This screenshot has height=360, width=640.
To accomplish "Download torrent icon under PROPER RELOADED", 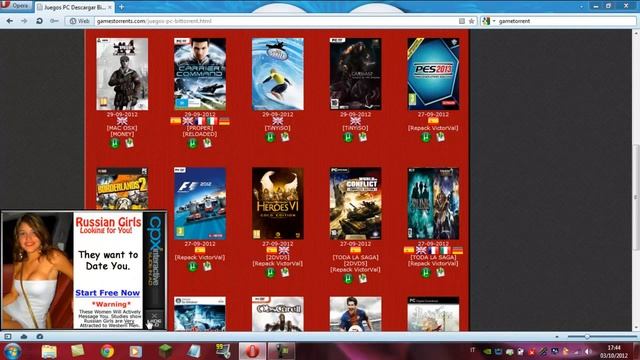I will pos(192,143).
